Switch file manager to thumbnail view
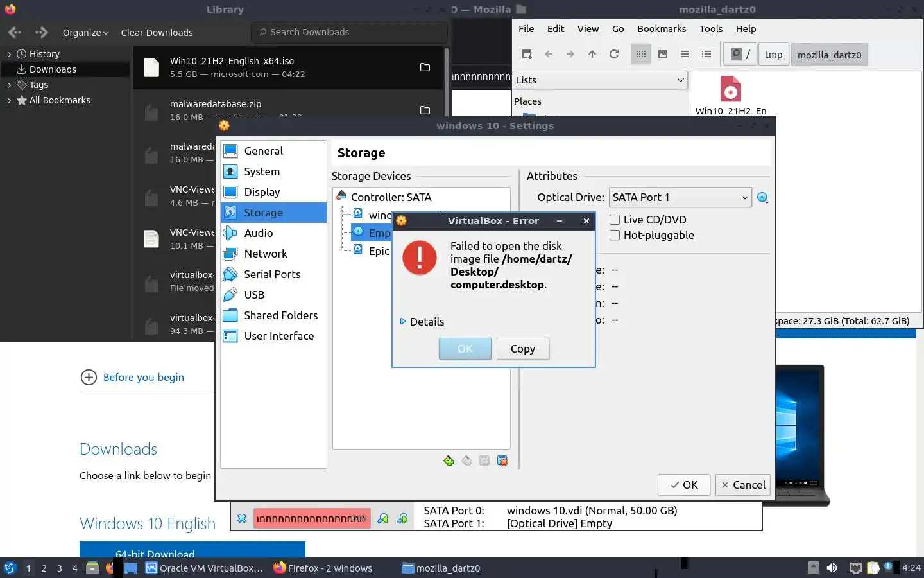The image size is (924, 578). pyautogui.click(x=663, y=54)
